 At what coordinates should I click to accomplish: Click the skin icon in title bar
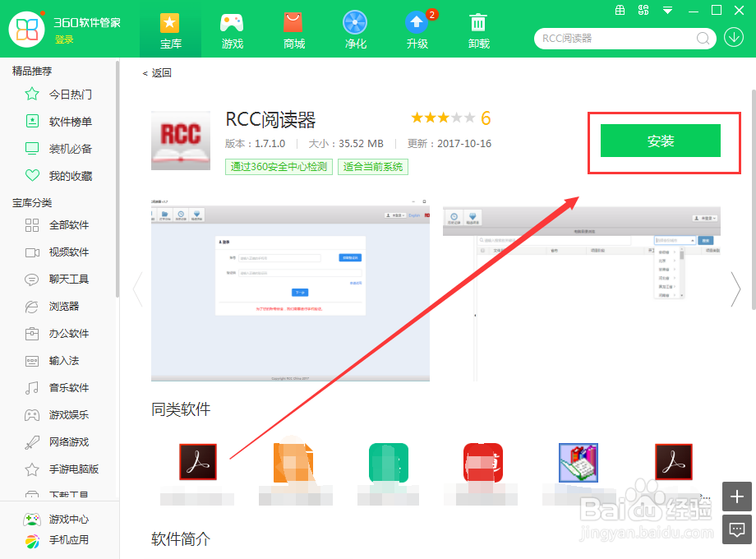coord(643,10)
